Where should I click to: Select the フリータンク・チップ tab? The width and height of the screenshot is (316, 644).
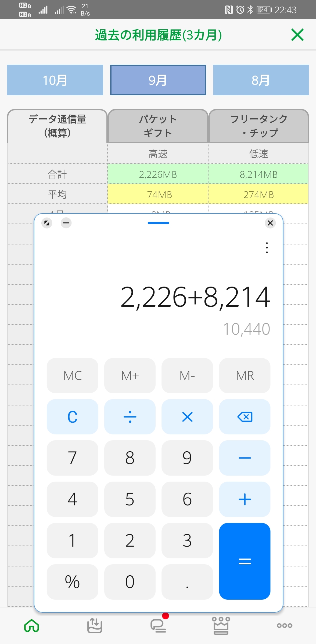258,126
